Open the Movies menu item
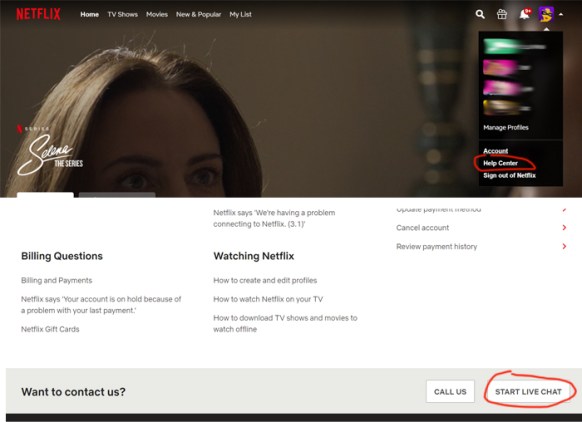This screenshot has width=582, height=422. 157,14
